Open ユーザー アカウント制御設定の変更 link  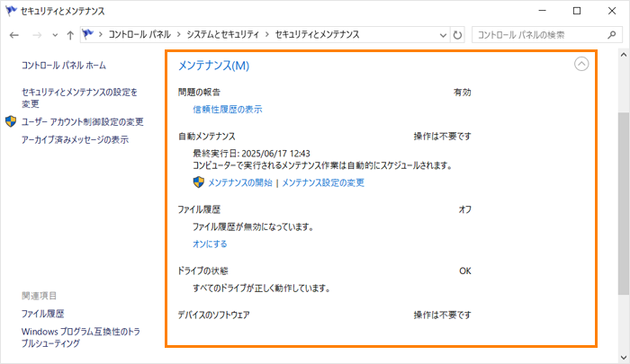[x=82, y=121]
